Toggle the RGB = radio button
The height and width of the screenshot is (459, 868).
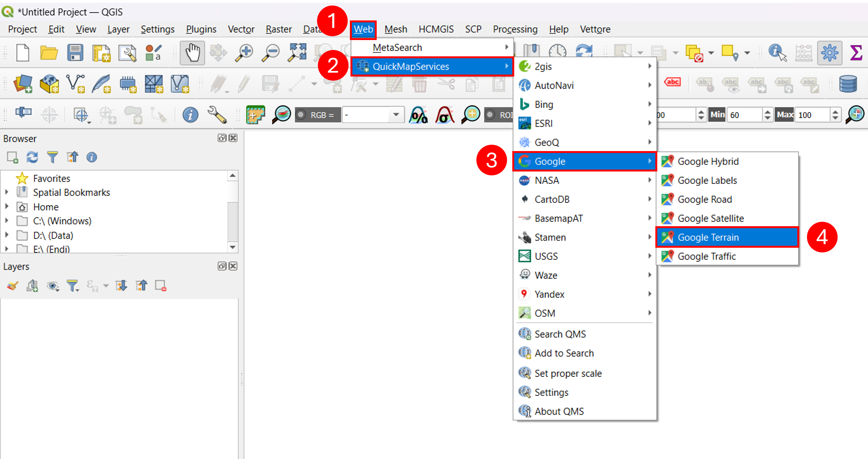click(x=301, y=115)
